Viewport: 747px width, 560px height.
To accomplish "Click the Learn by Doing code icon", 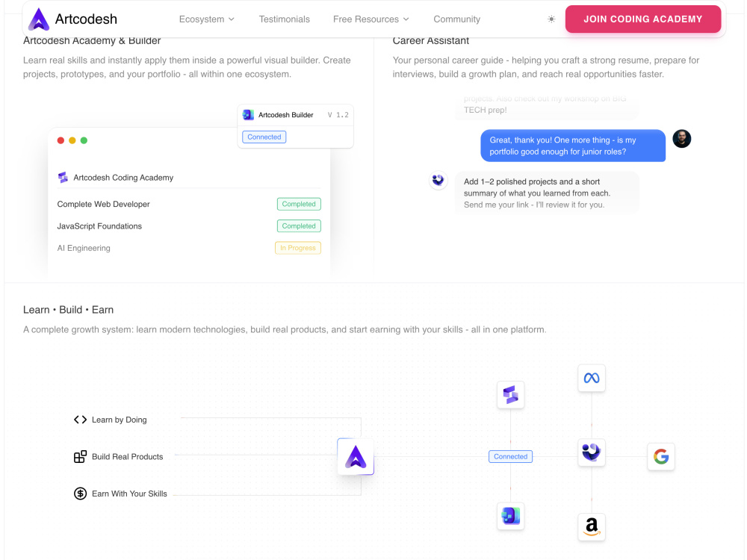I will click(80, 420).
